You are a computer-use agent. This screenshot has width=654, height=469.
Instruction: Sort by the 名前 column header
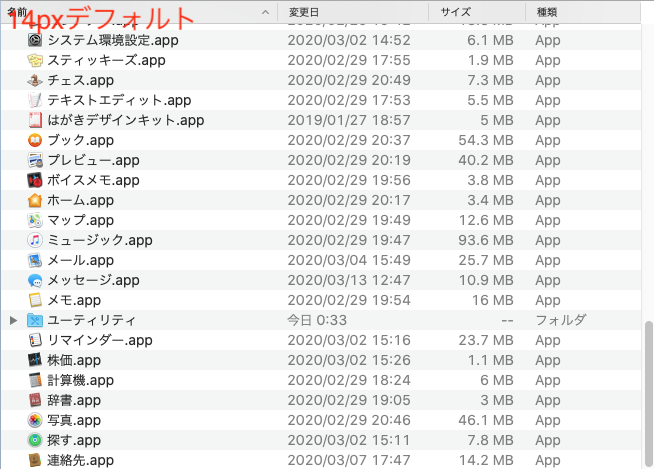(139, 12)
